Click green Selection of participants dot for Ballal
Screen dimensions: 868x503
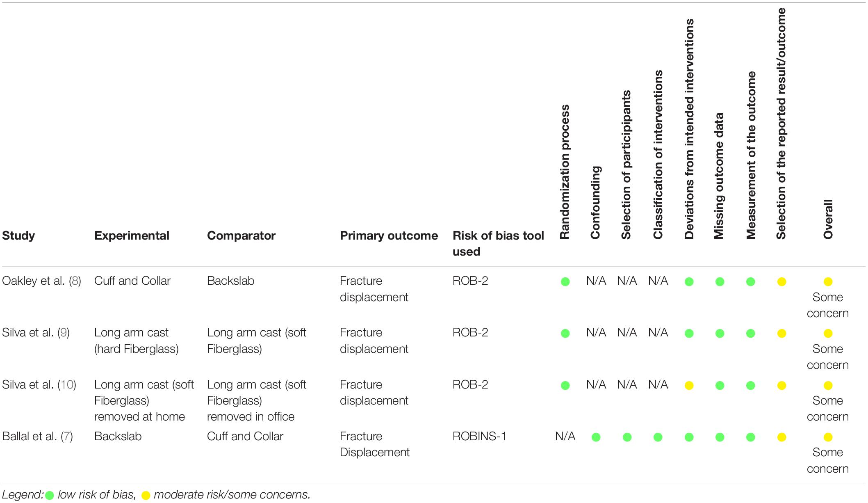pos(627,437)
